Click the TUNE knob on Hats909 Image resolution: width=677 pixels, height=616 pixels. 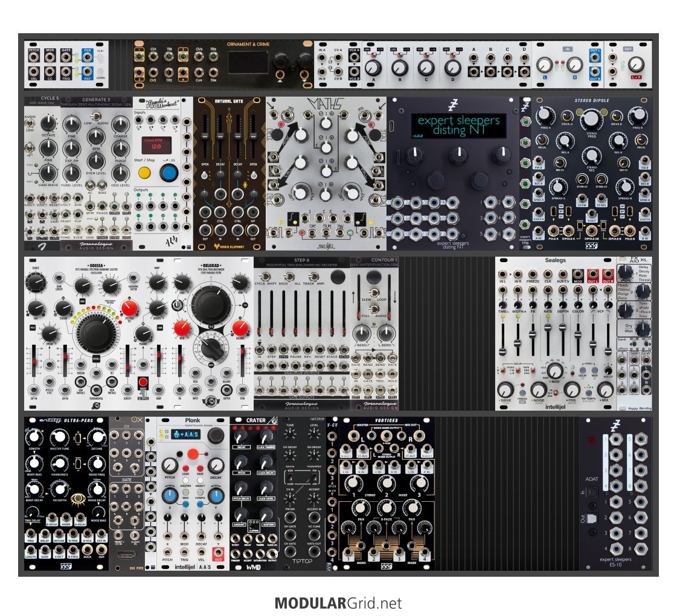pyautogui.click(x=290, y=433)
